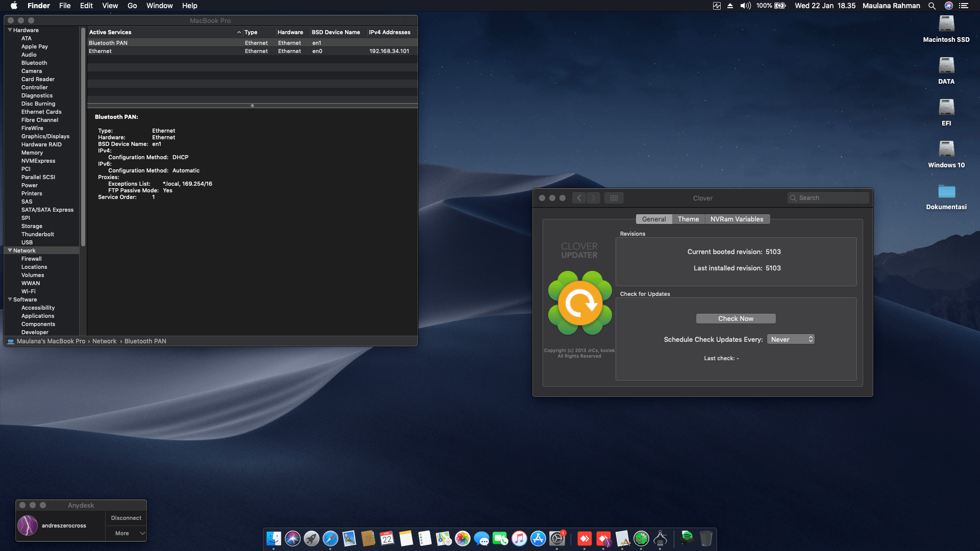The image size is (980, 551).
Task: Click Disconnect in the Anydesk window
Action: [126, 518]
